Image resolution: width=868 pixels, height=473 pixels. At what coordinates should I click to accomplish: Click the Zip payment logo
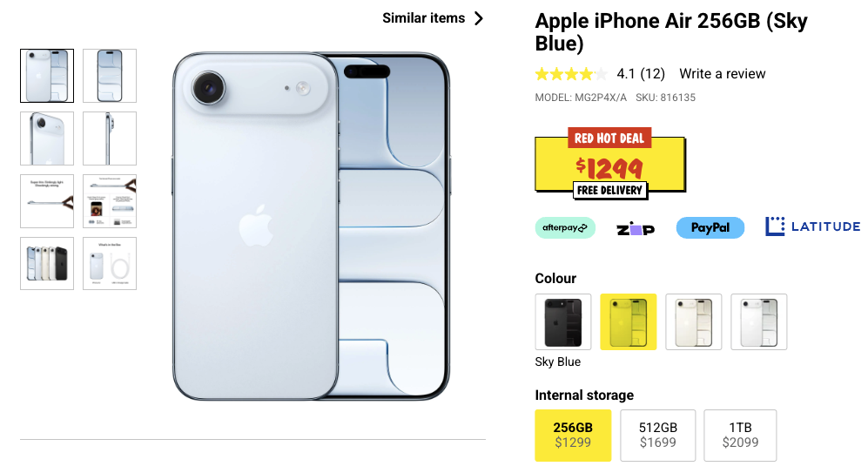click(x=636, y=228)
